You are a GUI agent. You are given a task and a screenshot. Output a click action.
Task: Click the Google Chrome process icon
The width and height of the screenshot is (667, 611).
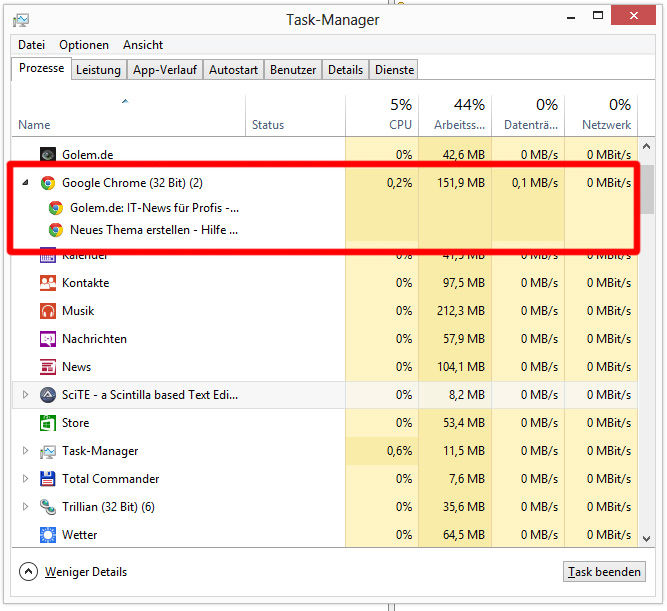(47, 183)
